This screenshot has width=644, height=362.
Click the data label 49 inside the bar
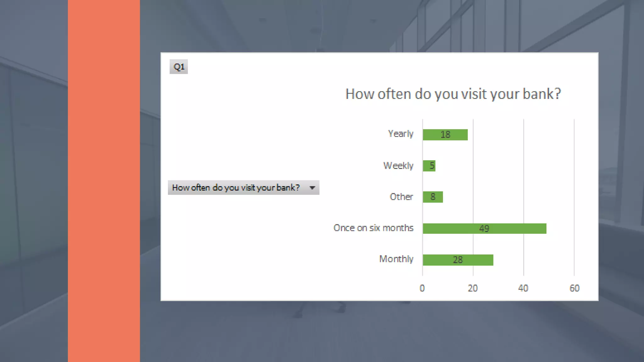[484, 228]
